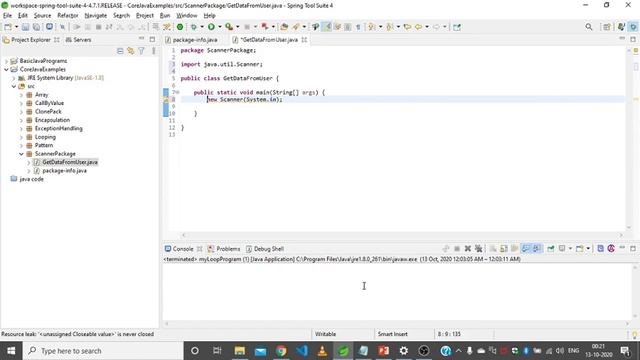The width and height of the screenshot is (640, 360).
Task: Toggle Word Wrap in Console
Action: click(x=514, y=249)
